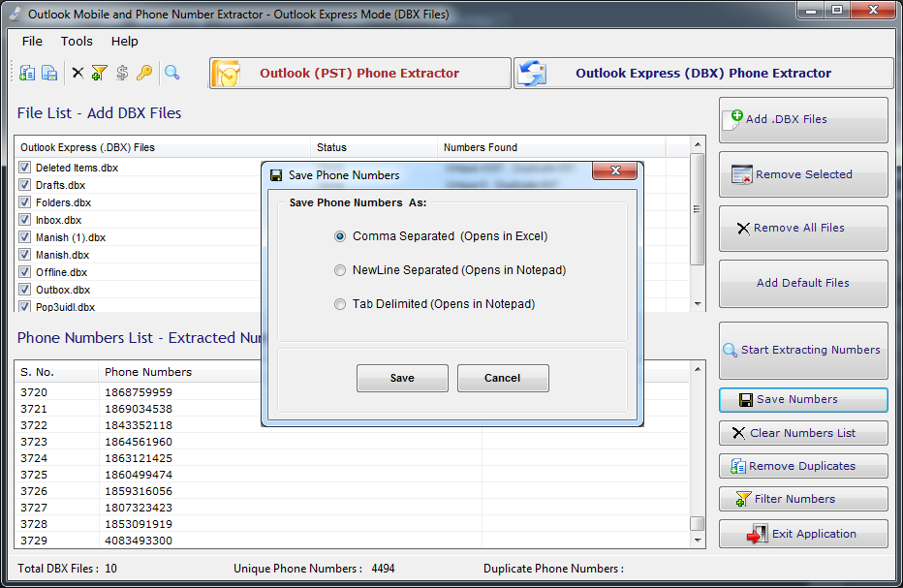Click Start Extracting Numbers
Viewport: 903px width, 588px height.
803,350
